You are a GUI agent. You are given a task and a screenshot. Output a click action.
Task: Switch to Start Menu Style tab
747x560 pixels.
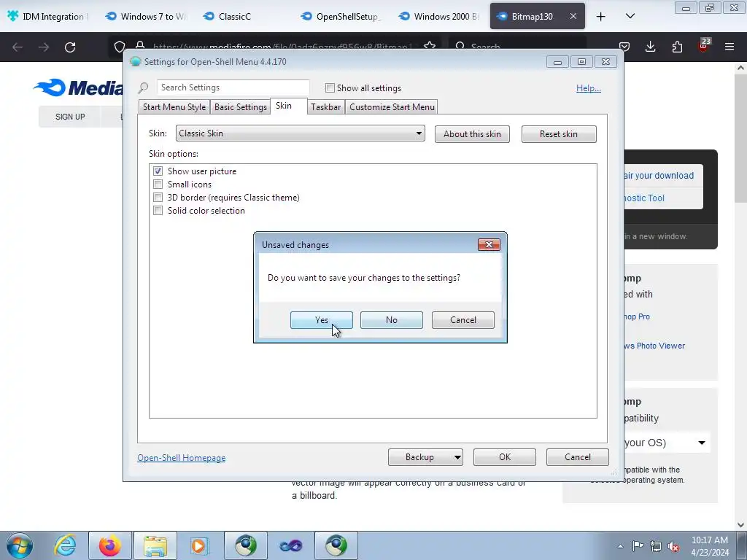(x=174, y=106)
